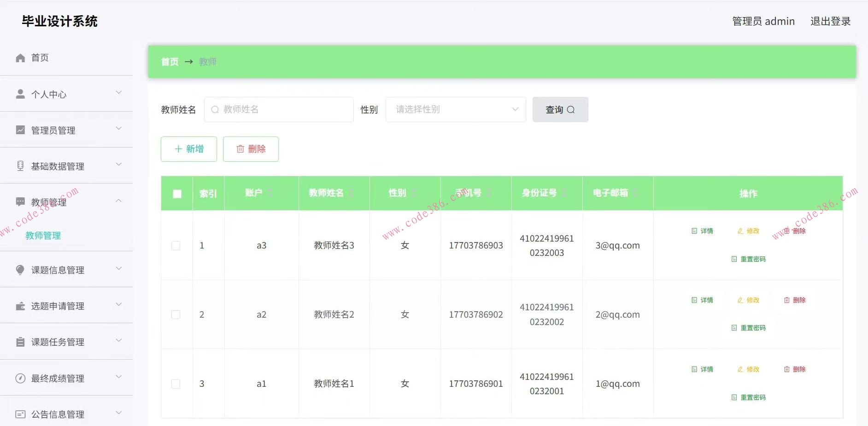Toggle the select-all checkbox in table header
The height and width of the screenshot is (426, 868).
tap(177, 194)
